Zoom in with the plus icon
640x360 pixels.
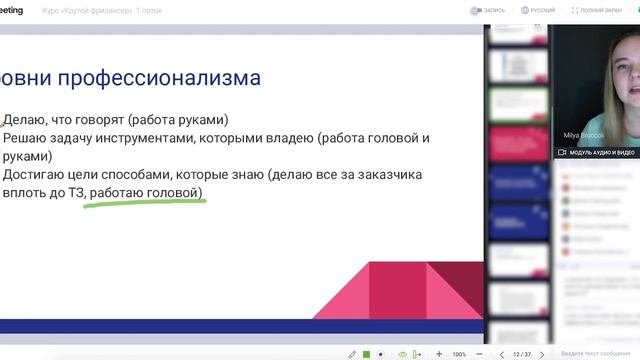(439, 354)
